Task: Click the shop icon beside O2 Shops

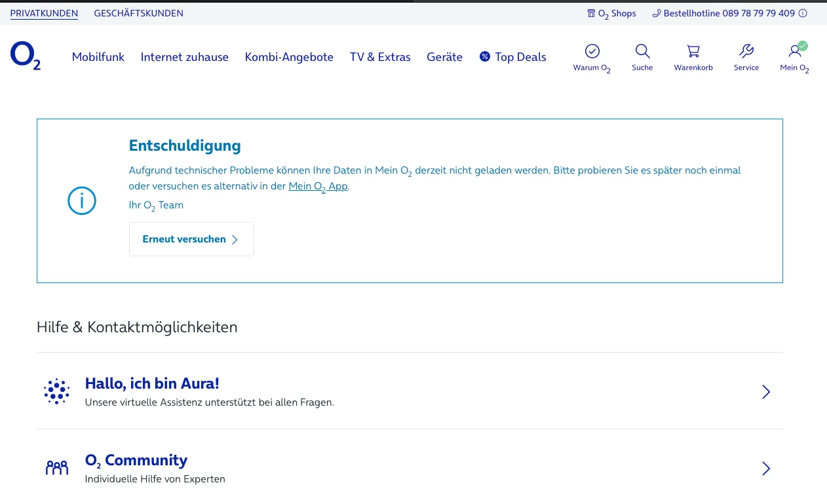Action: (591, 13)
